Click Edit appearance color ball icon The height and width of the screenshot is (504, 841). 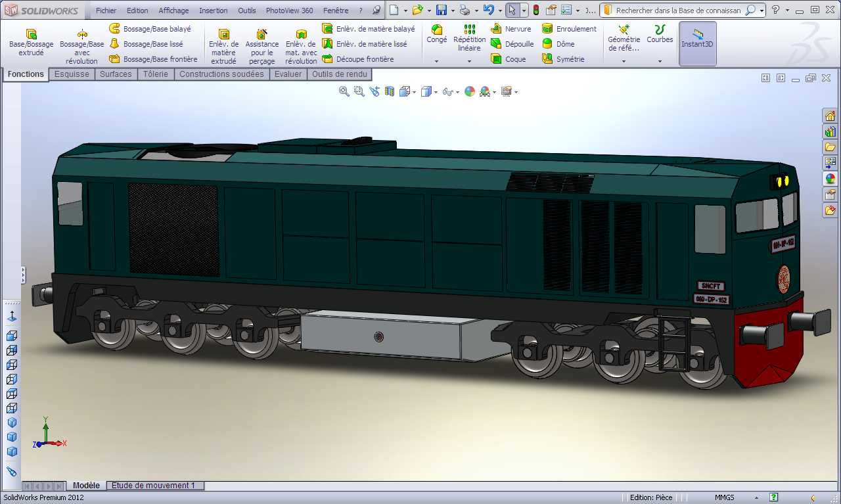point(469,91)
